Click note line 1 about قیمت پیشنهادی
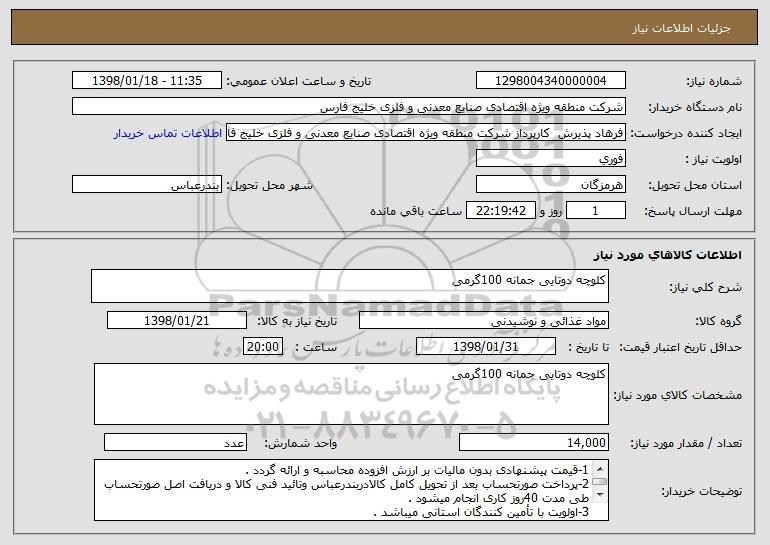 (x=417, y=470)
